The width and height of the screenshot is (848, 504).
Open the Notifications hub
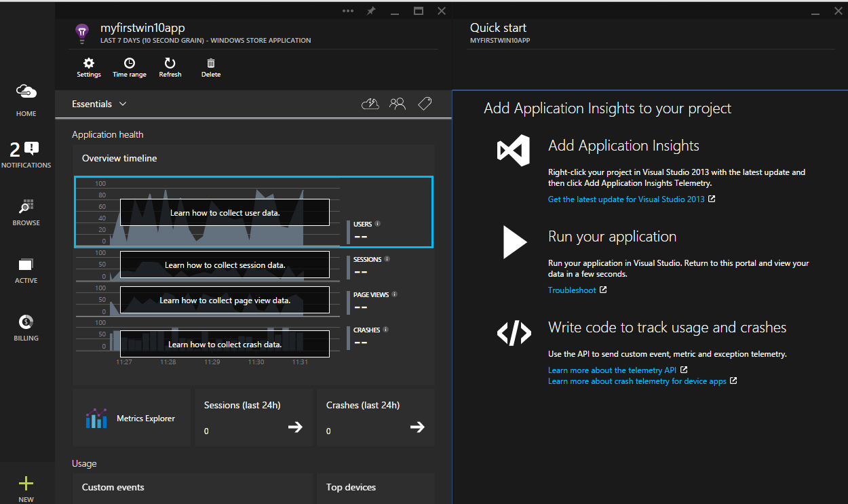(x=26, y=154)
